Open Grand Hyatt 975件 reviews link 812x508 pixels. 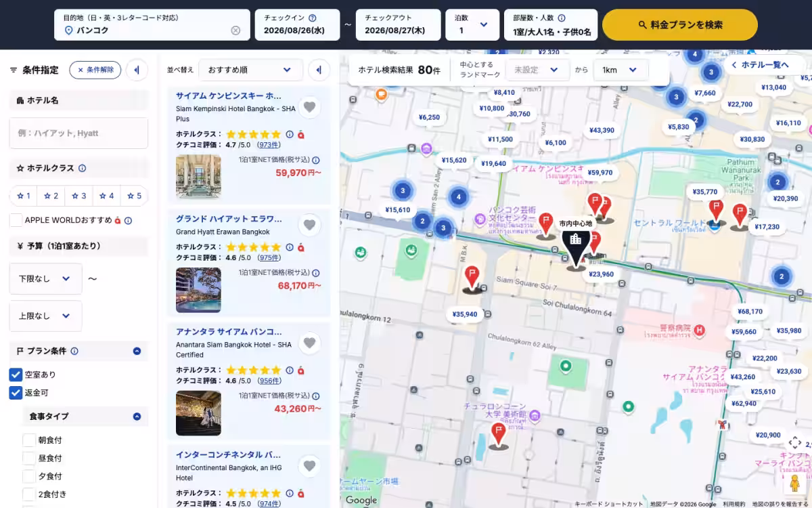(269, 257)
